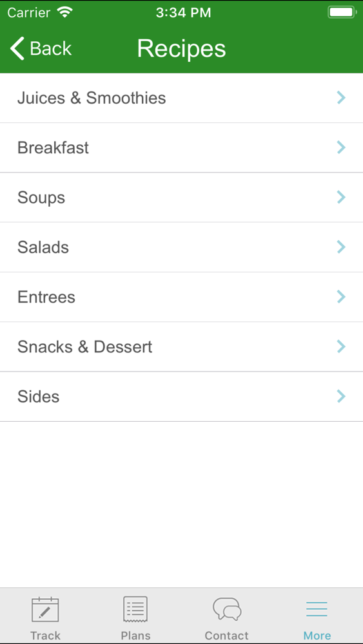The image size is (363, 644).
Task: Select the More hamburger icon
Action: (x=317, y=609)
